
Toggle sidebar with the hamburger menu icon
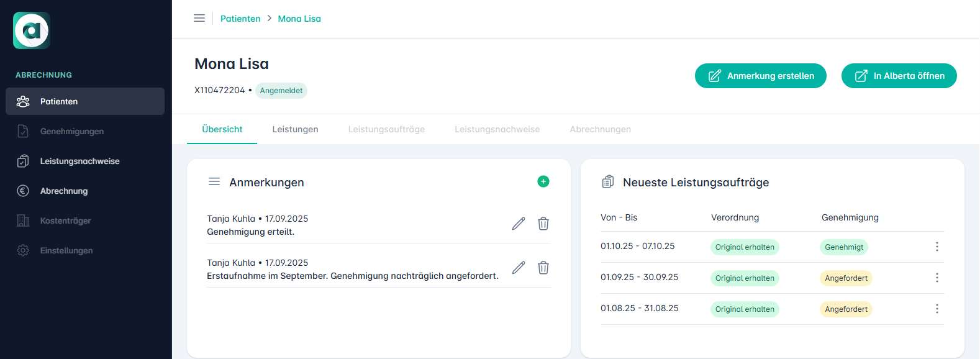tap(199, 19)
